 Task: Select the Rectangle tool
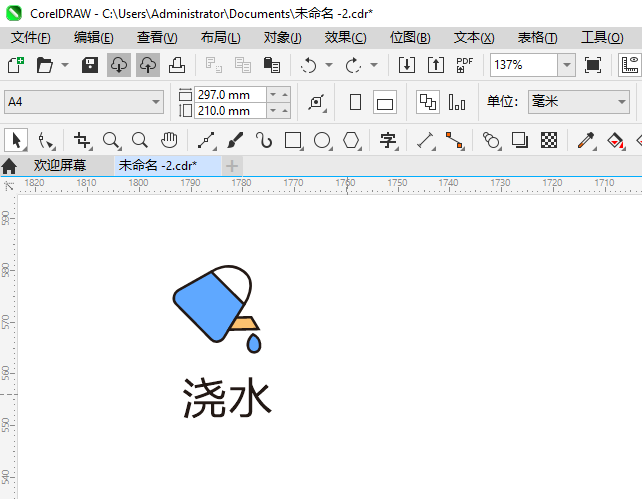tap(293, 140)
